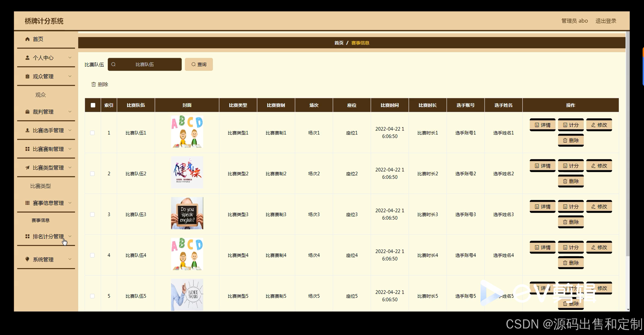The width and height of the screenshot is (644, 335).
Task: Click 退出登录 to log out
Action: [606, 21]
